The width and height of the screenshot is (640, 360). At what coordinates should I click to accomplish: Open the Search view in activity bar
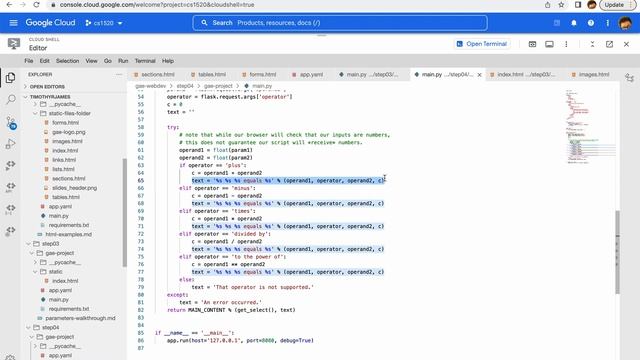(11, 100)
